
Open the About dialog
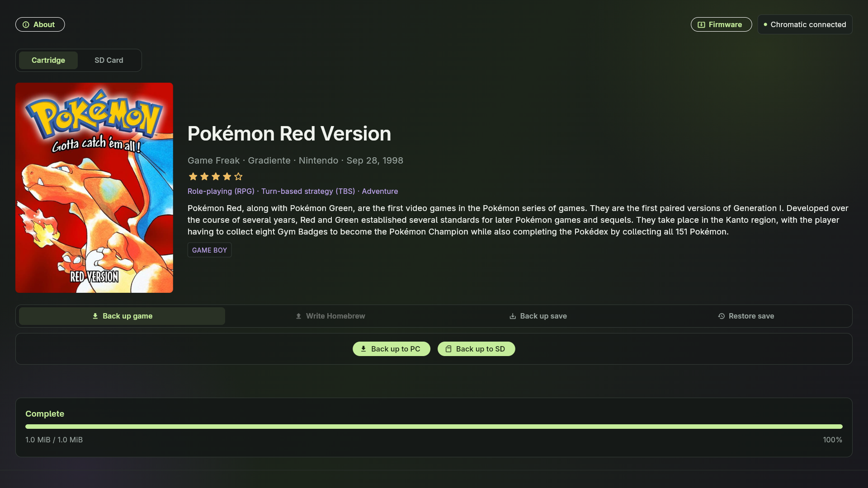[40, 24]
